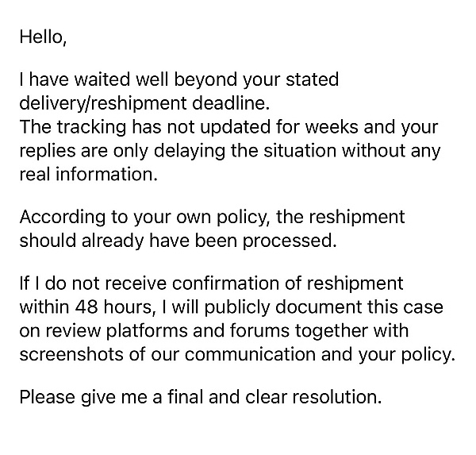This screenshot has width=476, height=455.
Task: Click the word "screenshots"
Action: (71, 355)
